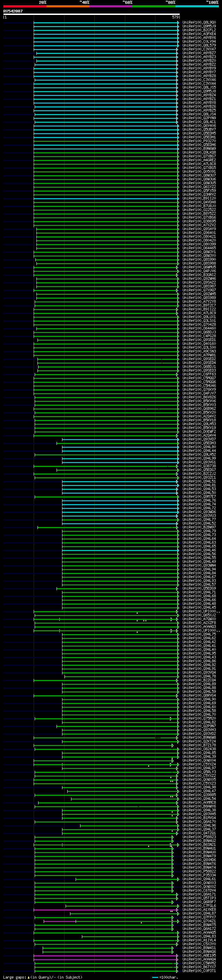Viewport: 222px width, 980px height.
Task: Click the query name AV542007
Action: [13, 11]
